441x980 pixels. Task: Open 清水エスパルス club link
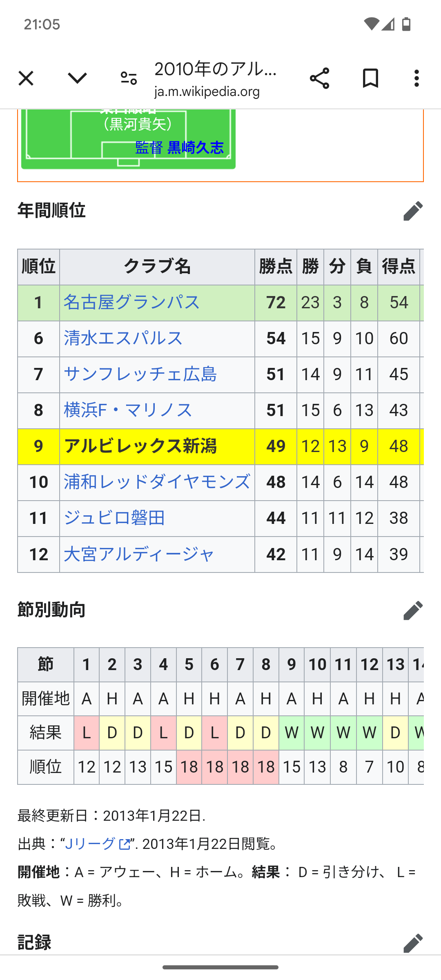(123, 339)
